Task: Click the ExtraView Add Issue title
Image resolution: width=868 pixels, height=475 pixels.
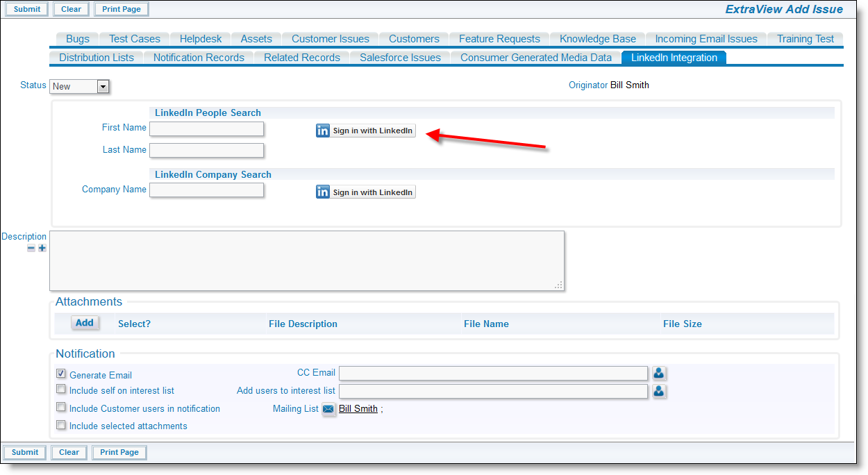Action: (784, 9)
